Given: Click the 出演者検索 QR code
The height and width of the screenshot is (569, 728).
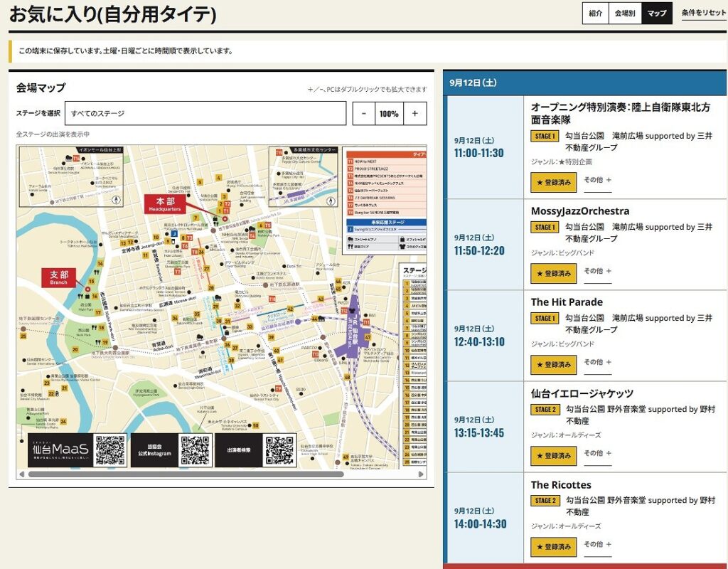Looking at the screenshot, I should 280,450.
